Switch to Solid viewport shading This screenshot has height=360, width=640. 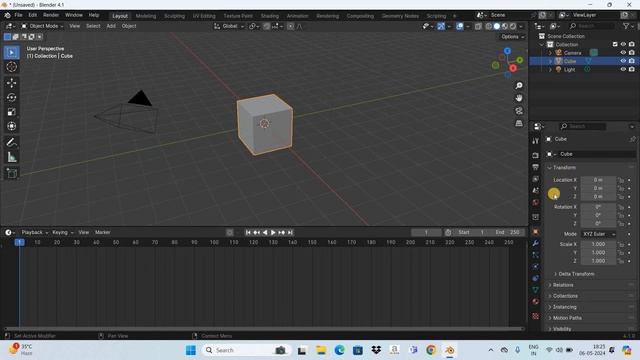click(497, 26)
